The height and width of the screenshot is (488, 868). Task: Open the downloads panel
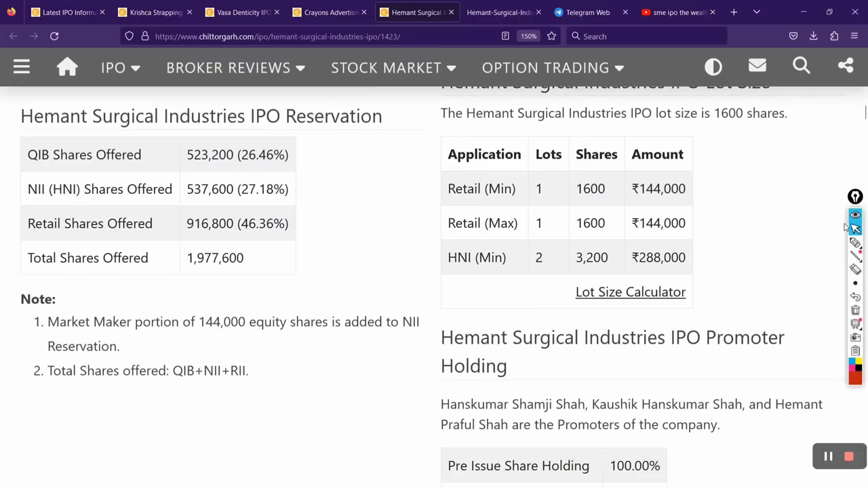pos(814,36)
